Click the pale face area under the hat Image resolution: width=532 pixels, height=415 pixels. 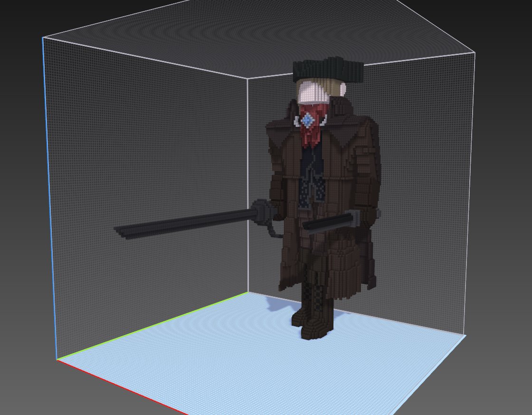pyautogui.click(x=314, y=92)
